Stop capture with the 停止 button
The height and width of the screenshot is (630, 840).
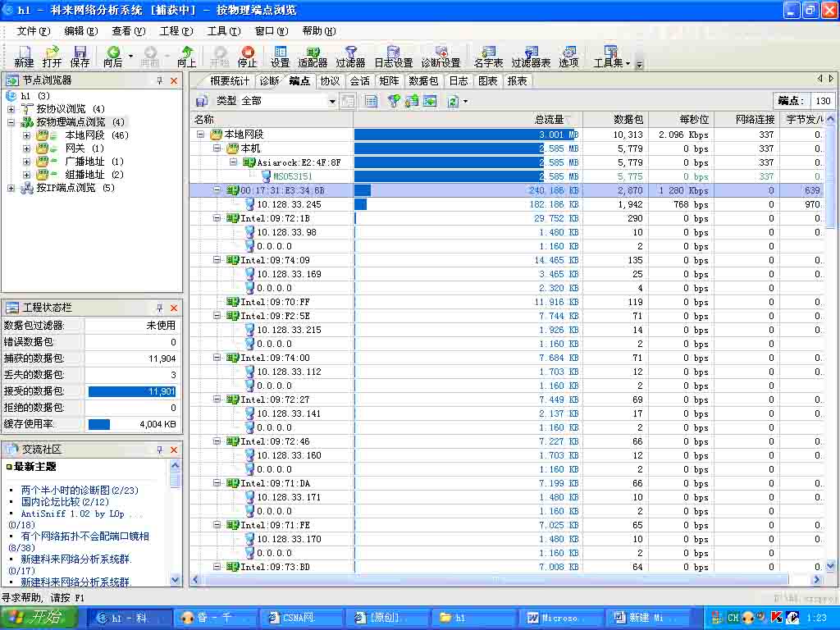point(247,56)
